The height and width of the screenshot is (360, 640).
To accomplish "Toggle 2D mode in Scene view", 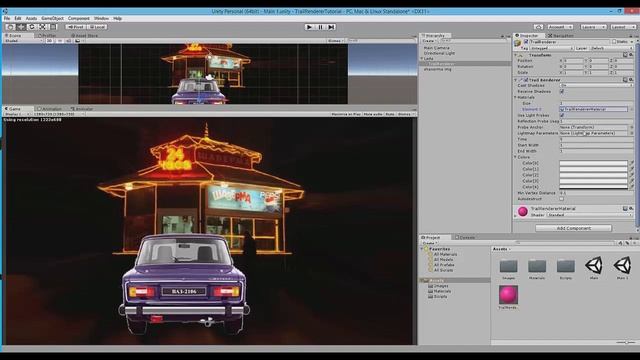I will coord(49,41).
